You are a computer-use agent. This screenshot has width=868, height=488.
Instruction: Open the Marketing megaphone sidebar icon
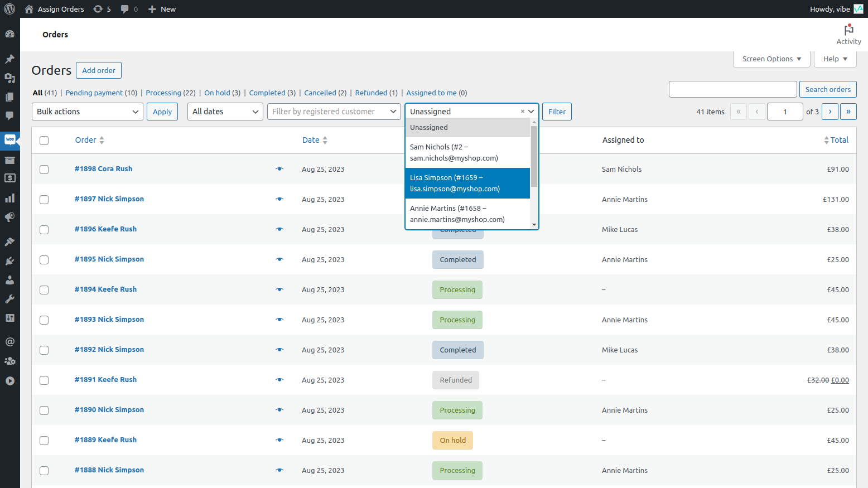pyautogui.click(x=9, y=217)
